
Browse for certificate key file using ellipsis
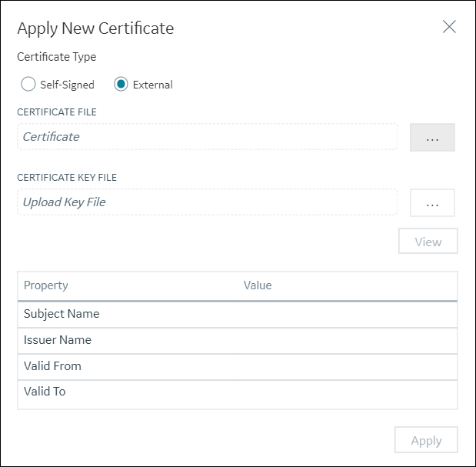(432, 202)
